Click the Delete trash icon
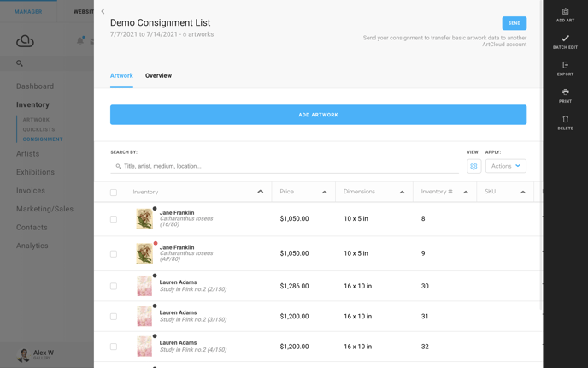Screen dimensions: 588x368 pyautogui.click(x=565, y=119)
